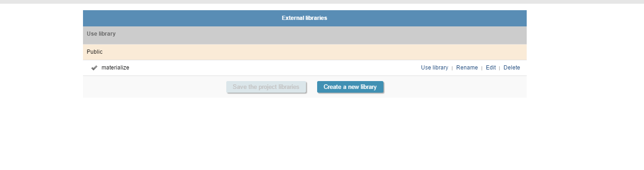Click the footer gap between both buttons
Viewport: 644px width, 170px height.
pyautogui.click(x=312, y=87)
